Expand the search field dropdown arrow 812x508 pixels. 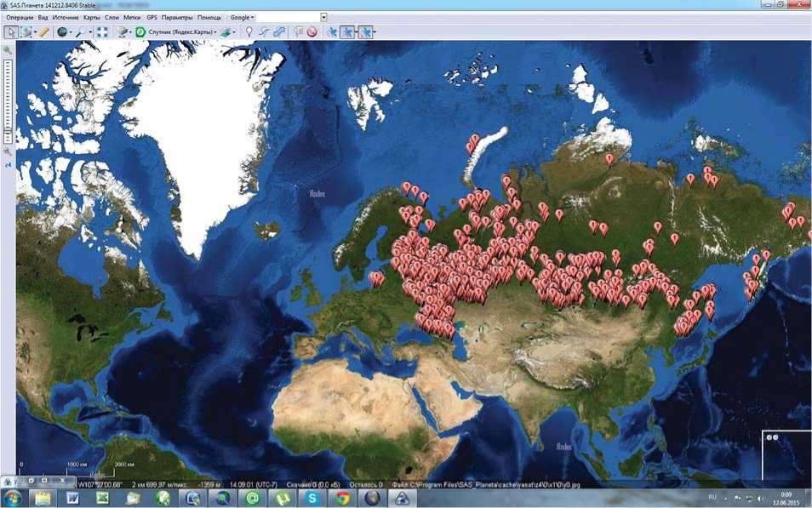click(x=323, y=17)
